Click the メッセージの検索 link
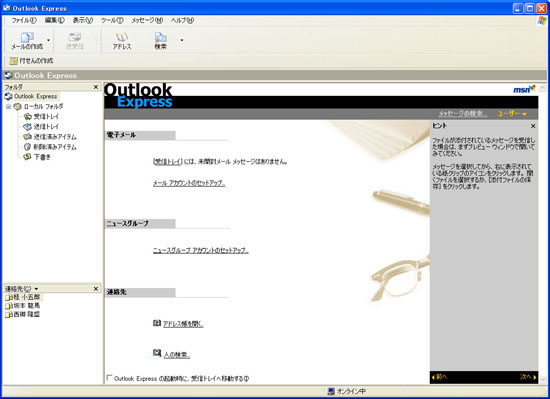The width and height of the screenshot is (550, 399). [x=462, y=114]
